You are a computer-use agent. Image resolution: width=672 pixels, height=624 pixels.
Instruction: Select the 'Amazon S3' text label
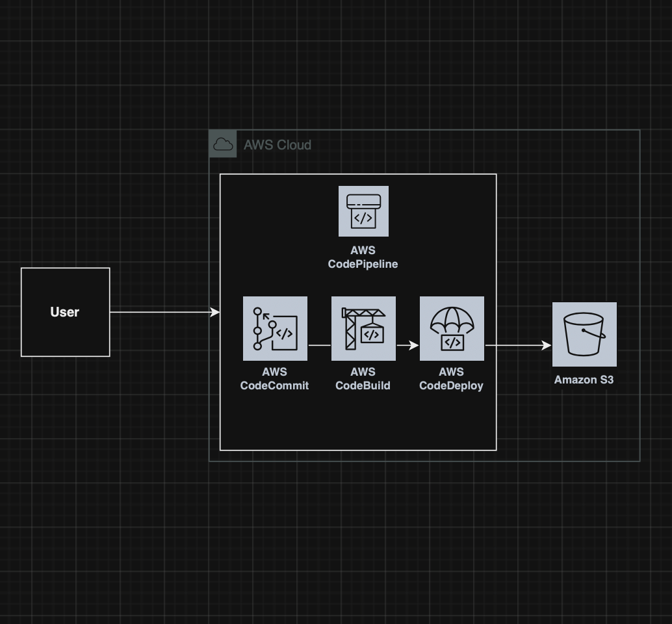coord(584,380)
